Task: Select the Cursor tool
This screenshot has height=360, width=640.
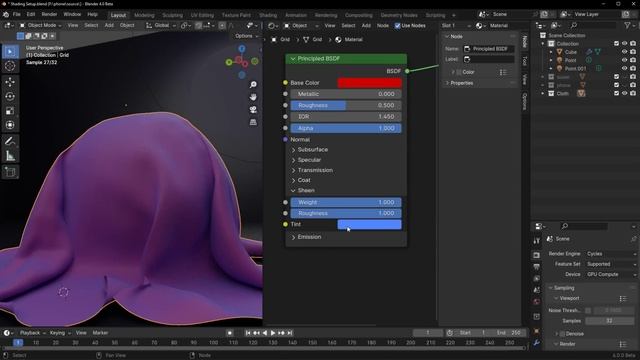Action: coord(10,66)
